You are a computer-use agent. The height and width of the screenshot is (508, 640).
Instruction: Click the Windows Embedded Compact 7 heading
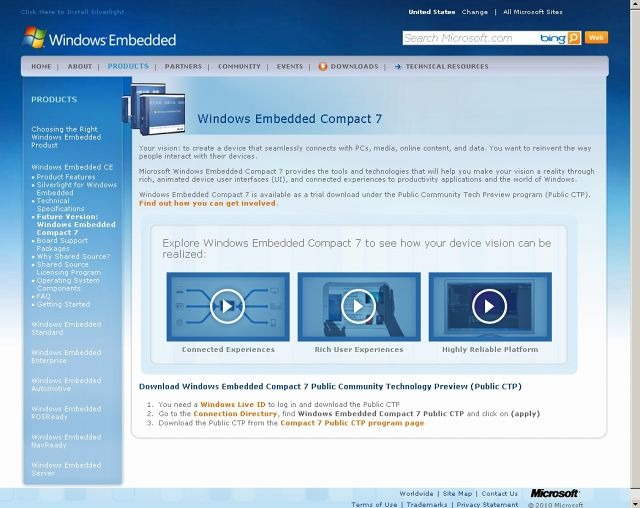[x=289, y=119]
